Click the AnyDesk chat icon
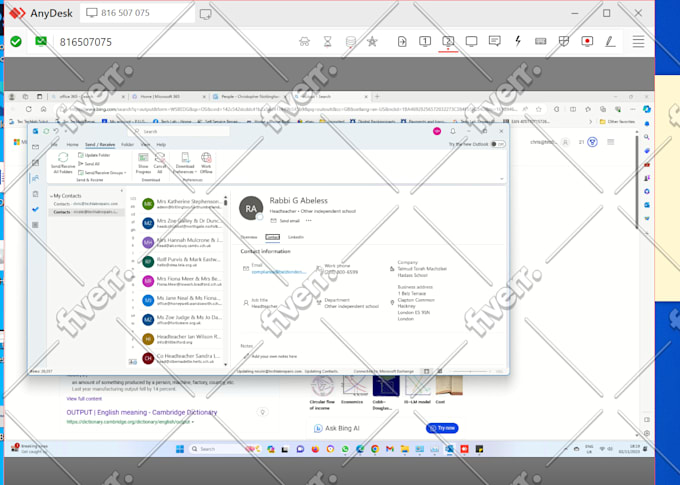Viewport: 680px width, 485px height. click(494, 41)
